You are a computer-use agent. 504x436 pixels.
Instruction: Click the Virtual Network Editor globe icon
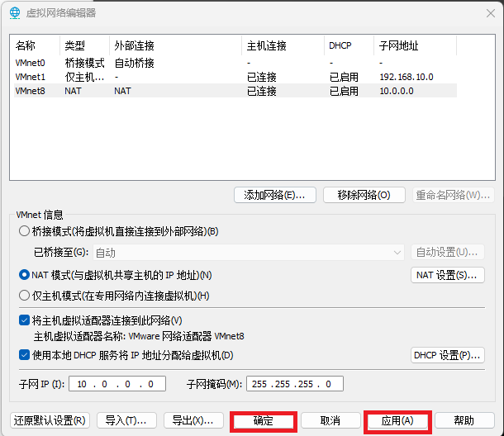click(15, 13)
